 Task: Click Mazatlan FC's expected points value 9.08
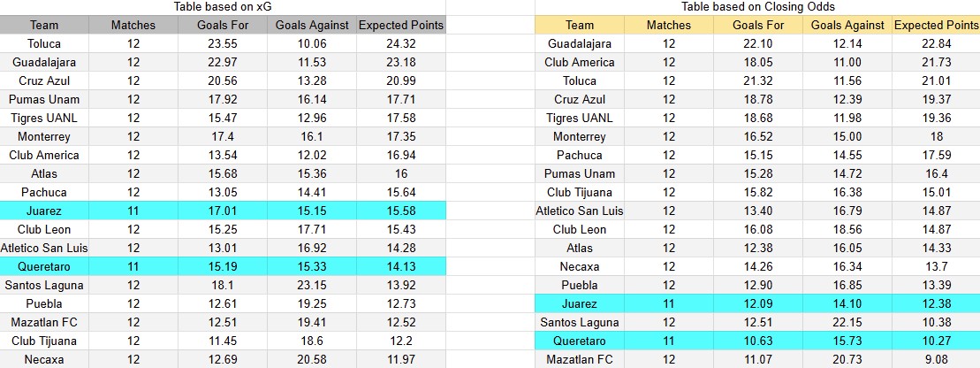[936, 359]
